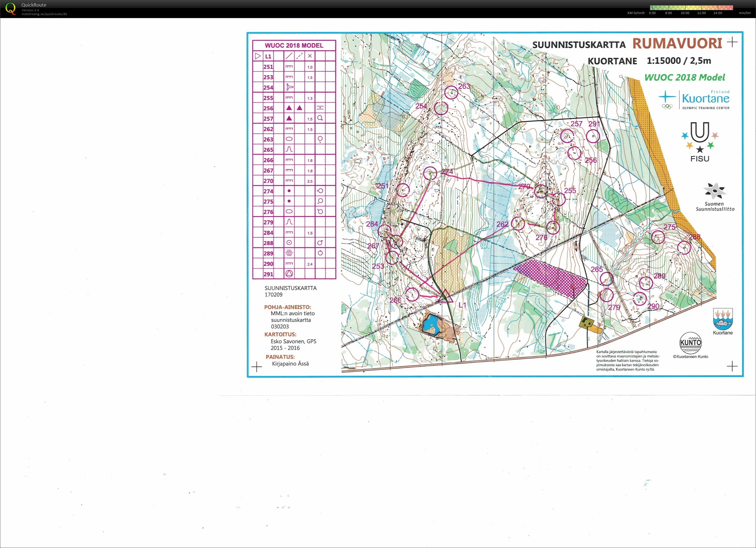Click the RUMAVUORI map title
The height and width of the screenshot is (548, 756).
coord(677,44)
